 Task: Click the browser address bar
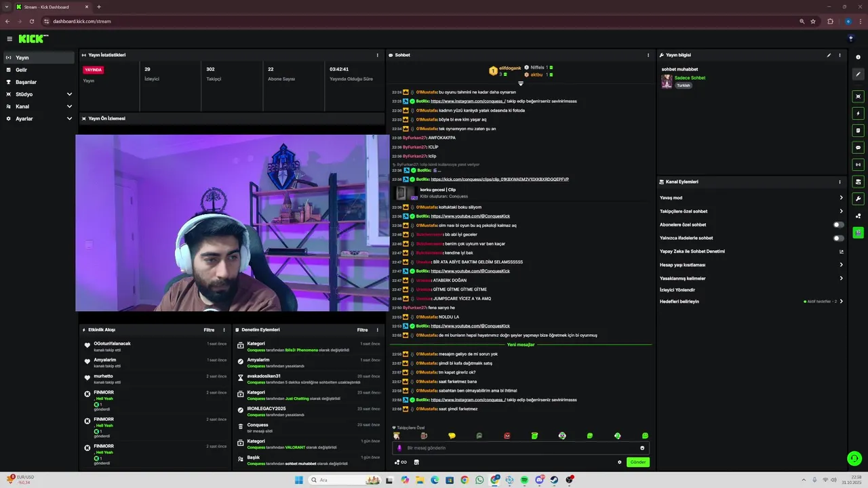coord(420,21)
